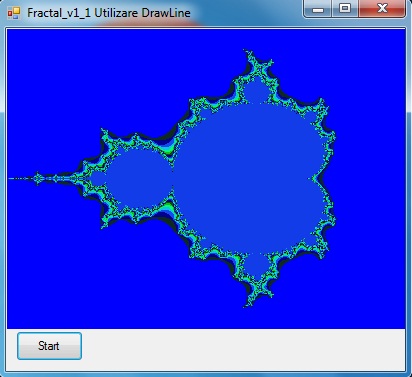This screenshot has height=377, width=412.
Task: Click the bottommost branching tip of the fractal
Action: tap(247, 305)
